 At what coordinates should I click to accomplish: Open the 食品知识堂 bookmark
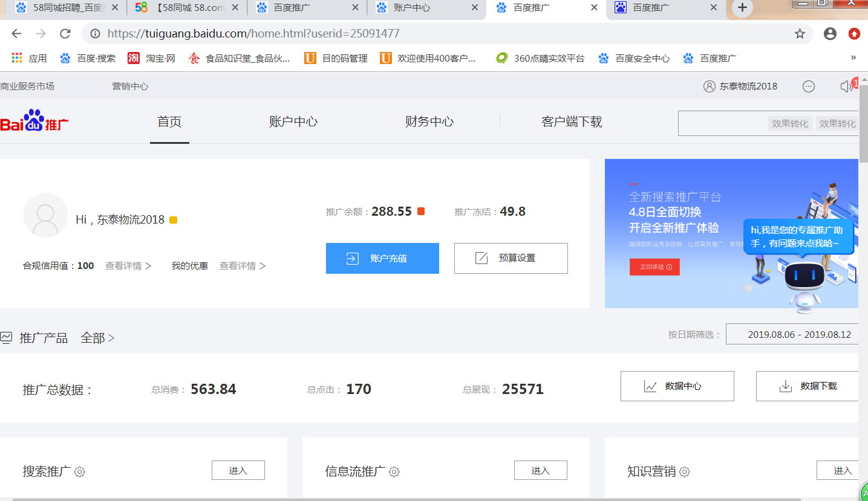click(x=239, y=59)
